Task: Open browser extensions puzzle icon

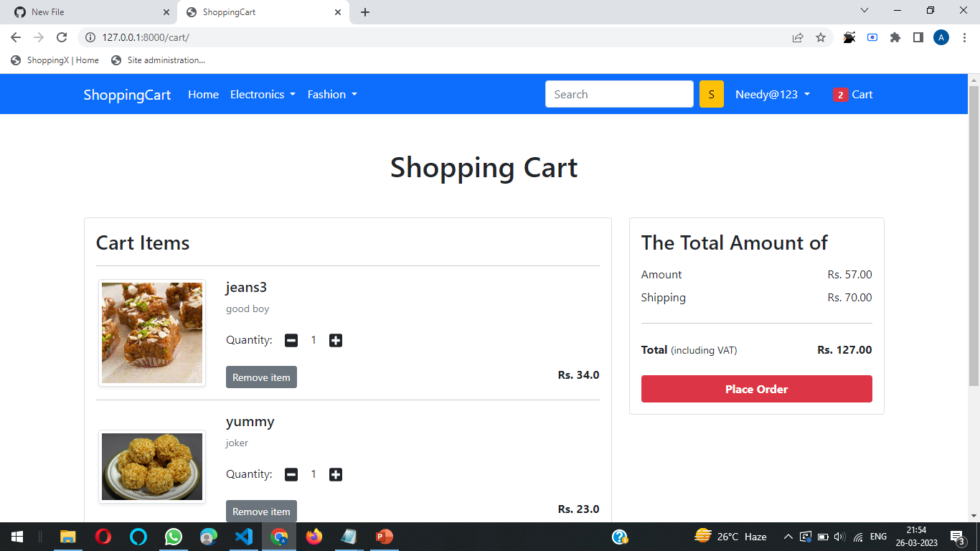Action: 895,37
